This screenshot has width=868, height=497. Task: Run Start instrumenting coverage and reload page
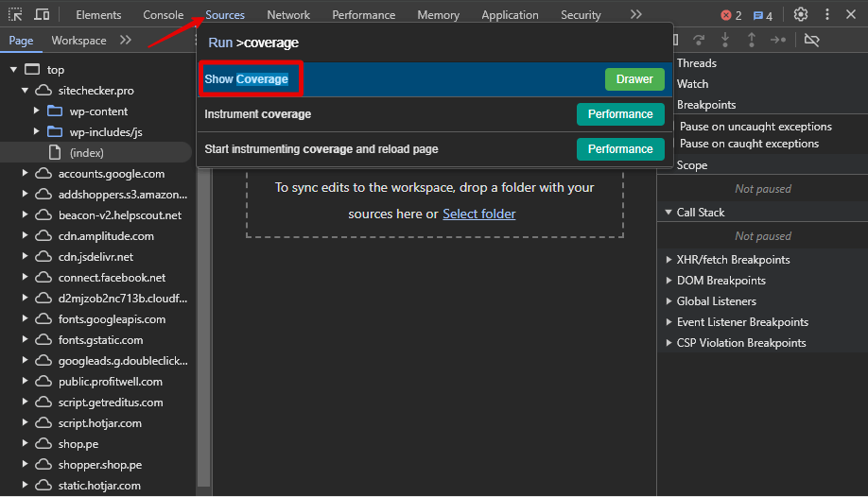[x=435, y=149]
